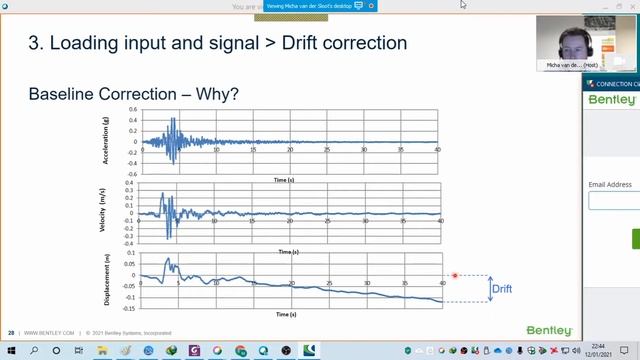
Task: Open Task View on taskbar
Action: click(79, 351)
